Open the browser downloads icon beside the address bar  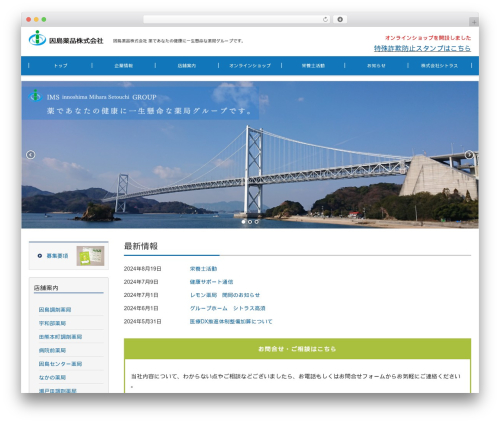pos(340,19)
